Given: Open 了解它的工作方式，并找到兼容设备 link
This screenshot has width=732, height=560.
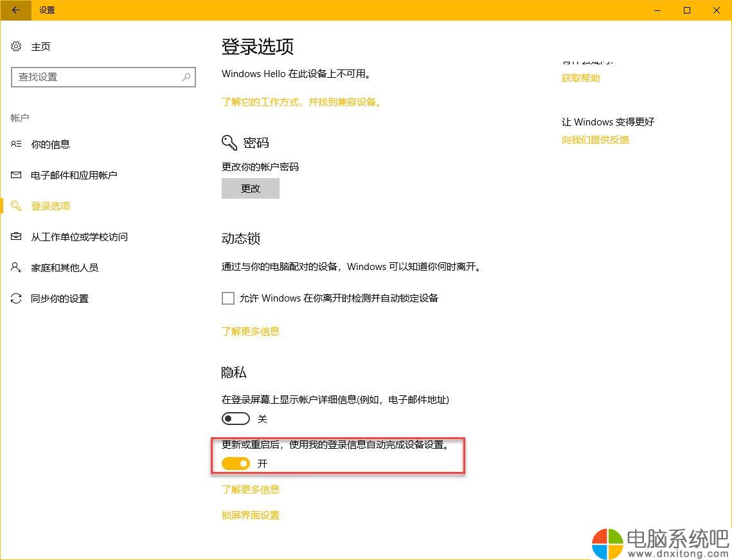Looking at the screenshot, I should coord(301,102).
